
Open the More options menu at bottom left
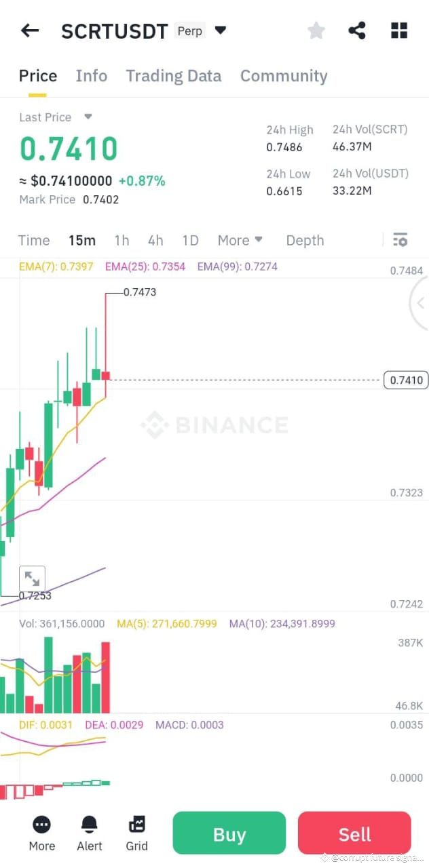pos(41,833)
